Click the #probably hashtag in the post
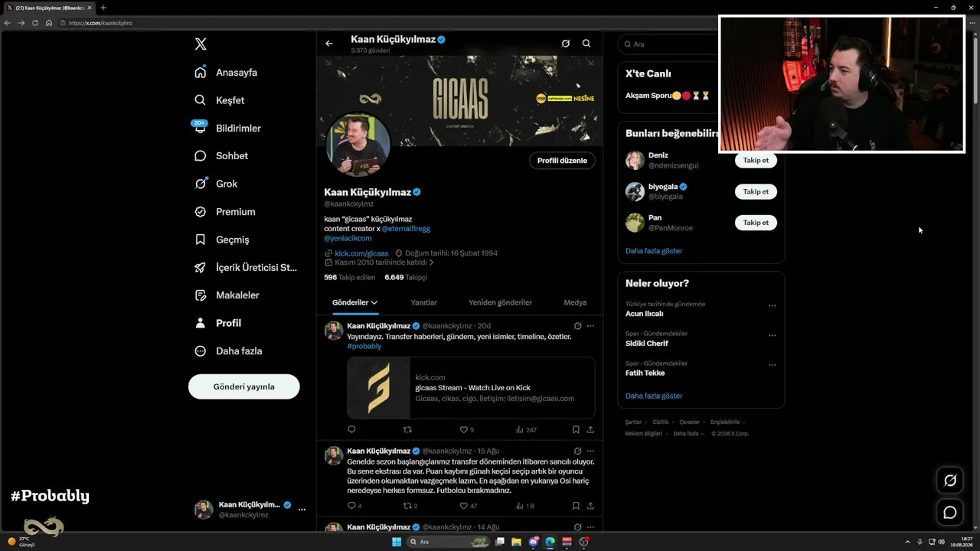This screenshot has height=551, width=980. [364, 346]
